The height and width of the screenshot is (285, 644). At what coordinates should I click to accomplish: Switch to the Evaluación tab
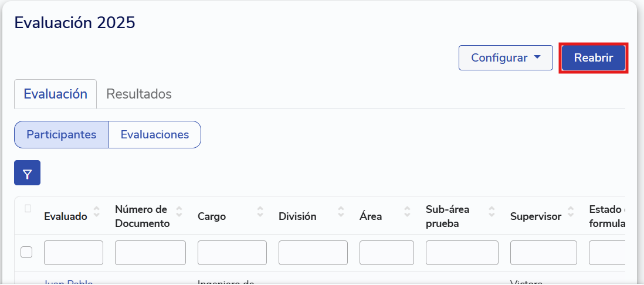pyautogui.click(x=55, y=94)
